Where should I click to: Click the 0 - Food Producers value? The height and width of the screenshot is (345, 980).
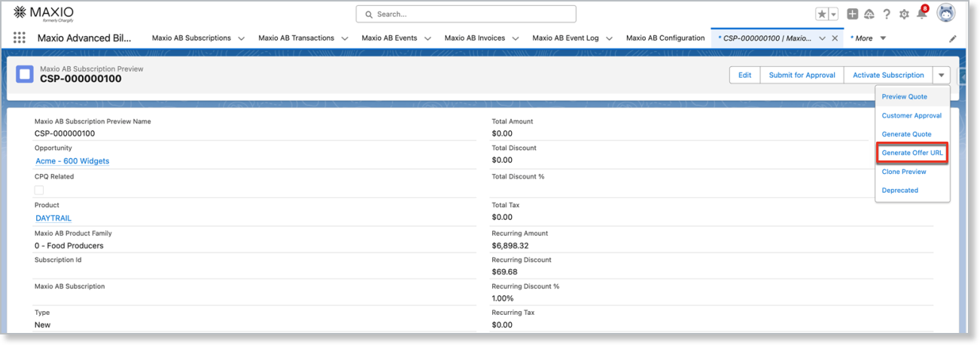[69, 246]
